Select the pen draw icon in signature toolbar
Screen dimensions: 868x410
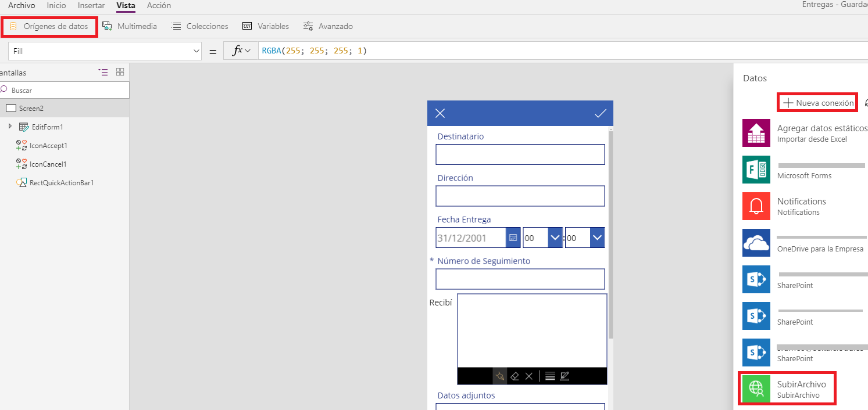tap(500, 376)
